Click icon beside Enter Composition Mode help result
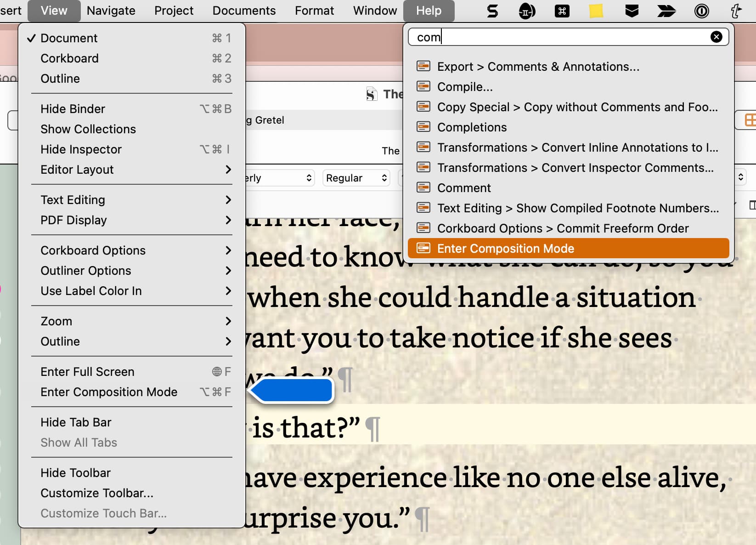756x545 pixels. click(x=423, y=248)
